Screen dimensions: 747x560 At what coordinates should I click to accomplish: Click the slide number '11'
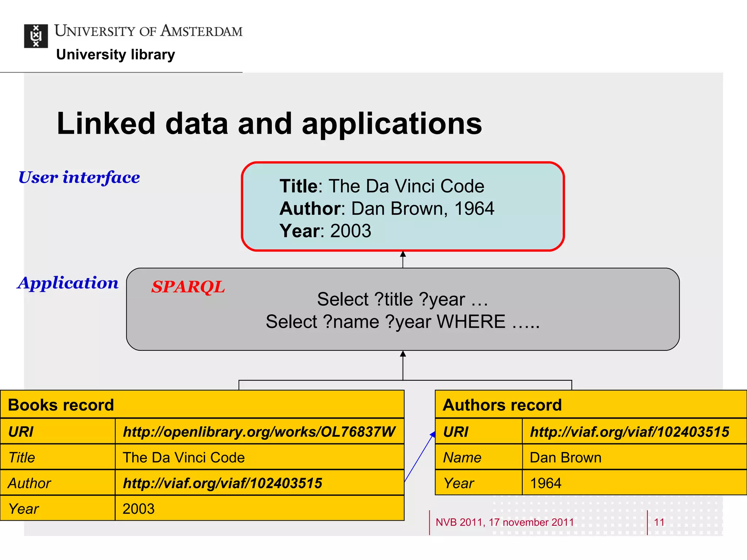click(659, 522)
